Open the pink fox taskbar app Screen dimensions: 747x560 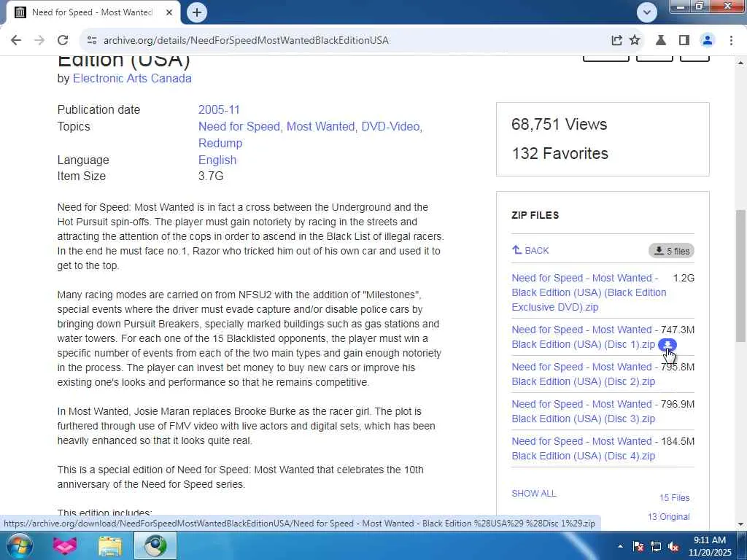(65, 545)
